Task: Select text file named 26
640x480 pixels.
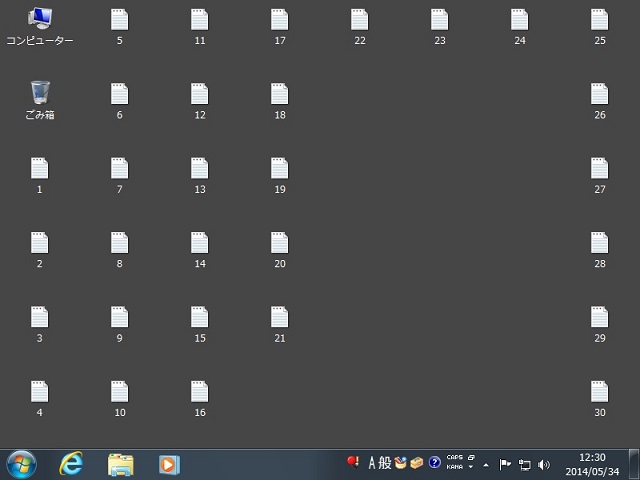Action: (x=600, y=101)
